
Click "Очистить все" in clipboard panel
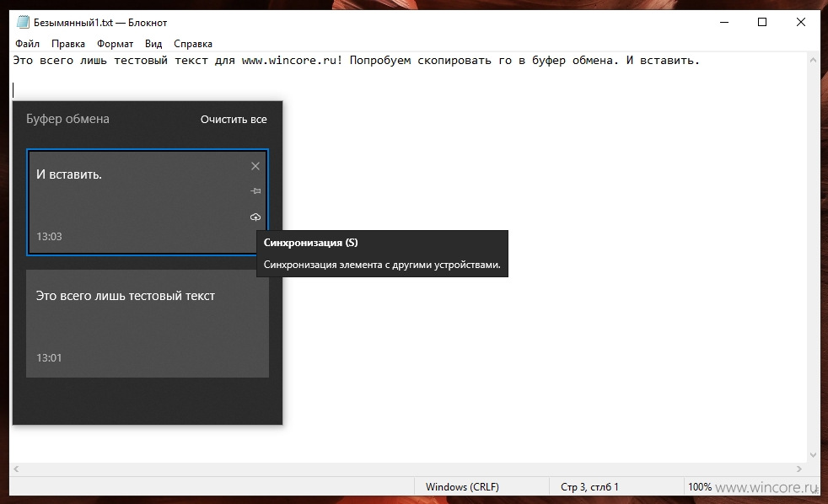pos(234,120)
